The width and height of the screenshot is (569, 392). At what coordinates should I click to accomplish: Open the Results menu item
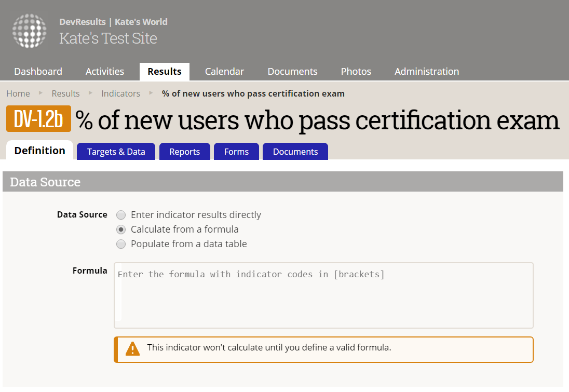[165, 72]
